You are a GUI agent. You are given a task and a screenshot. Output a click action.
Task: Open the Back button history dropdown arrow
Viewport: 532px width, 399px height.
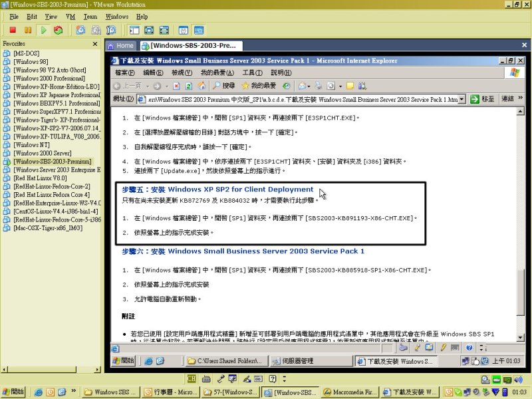point(147,86)
